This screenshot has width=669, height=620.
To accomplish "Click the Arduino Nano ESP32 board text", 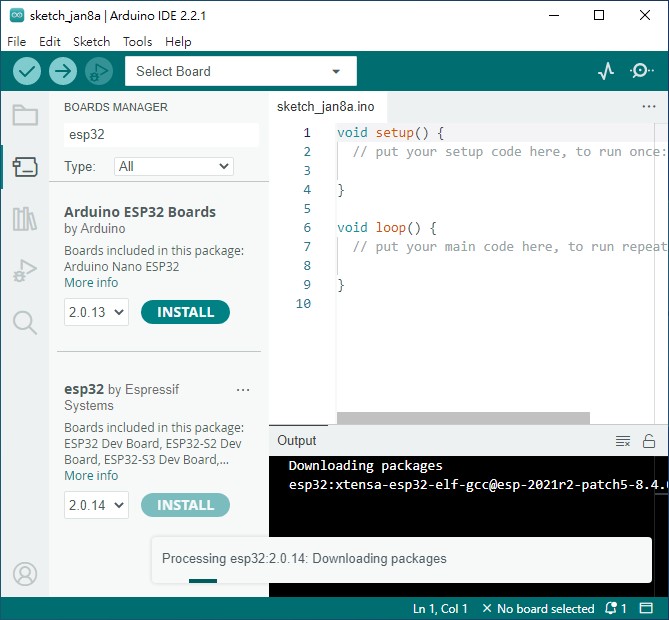I will click(122, 267).
